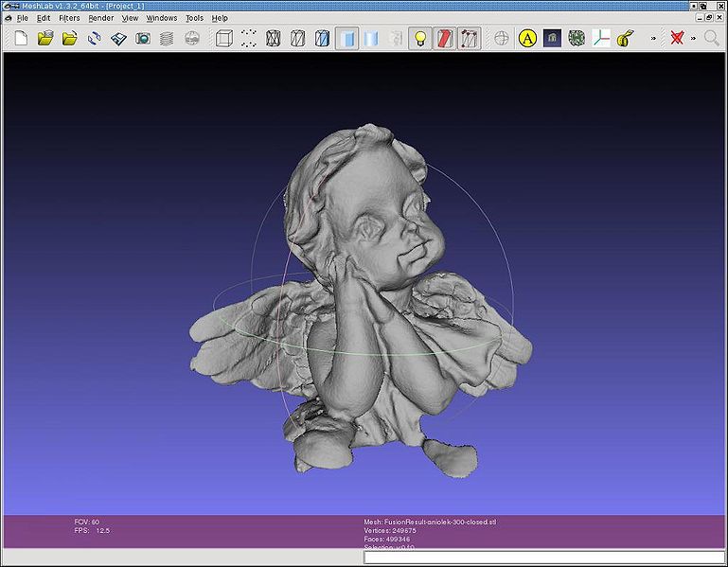Click the yellow circled A icon
Viewport: 728px width, 567px height.
(527, 39)
